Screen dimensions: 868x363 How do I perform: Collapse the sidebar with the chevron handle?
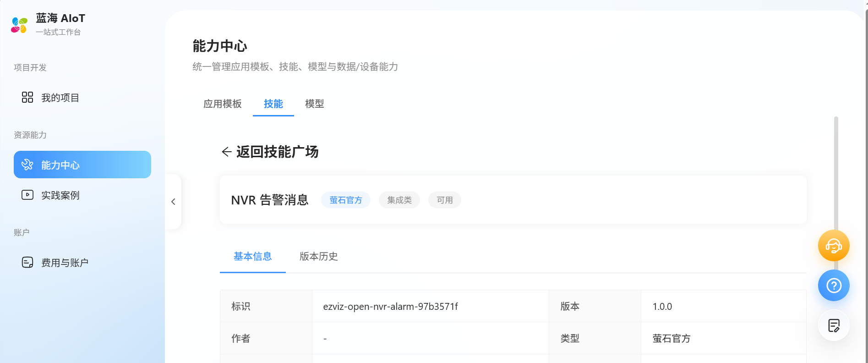(x=174, y=202)
